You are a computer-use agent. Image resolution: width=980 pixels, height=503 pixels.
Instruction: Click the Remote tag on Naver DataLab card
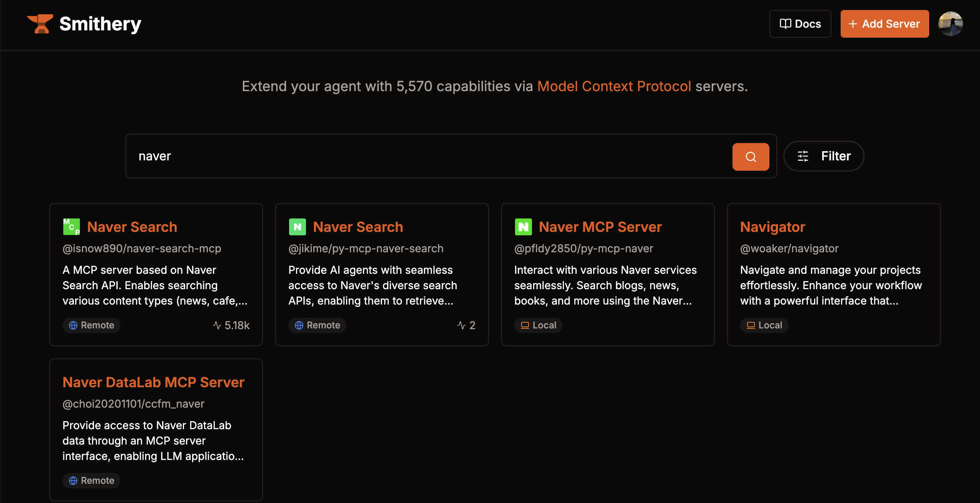[x=92, y=481]
